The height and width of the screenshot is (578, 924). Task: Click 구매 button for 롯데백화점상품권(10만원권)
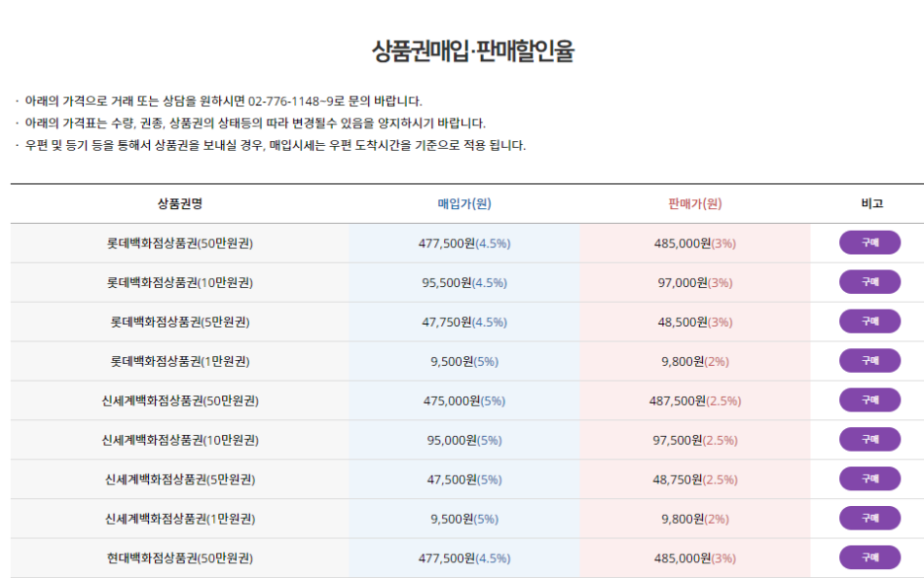[x=870, y=282]
